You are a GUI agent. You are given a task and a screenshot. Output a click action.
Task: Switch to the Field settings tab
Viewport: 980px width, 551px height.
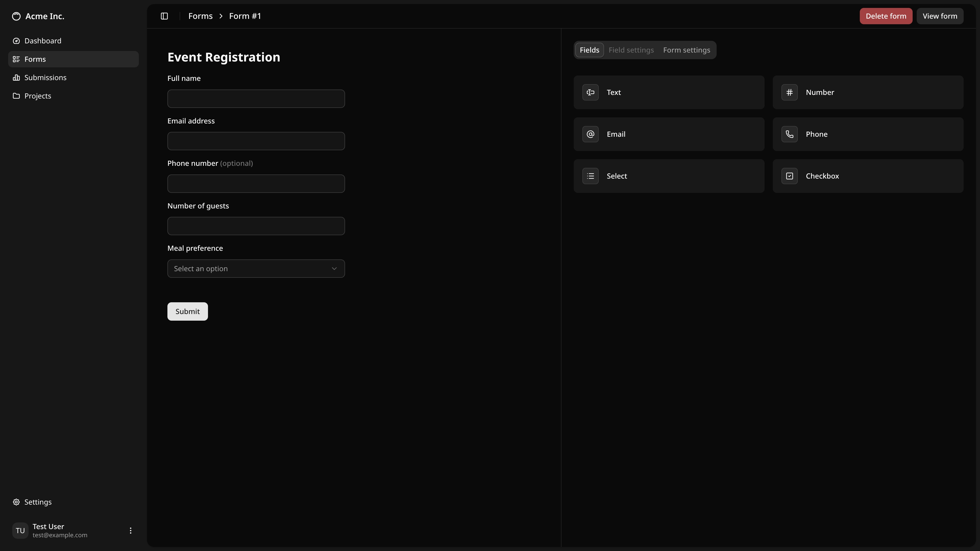tap(631, 50)
